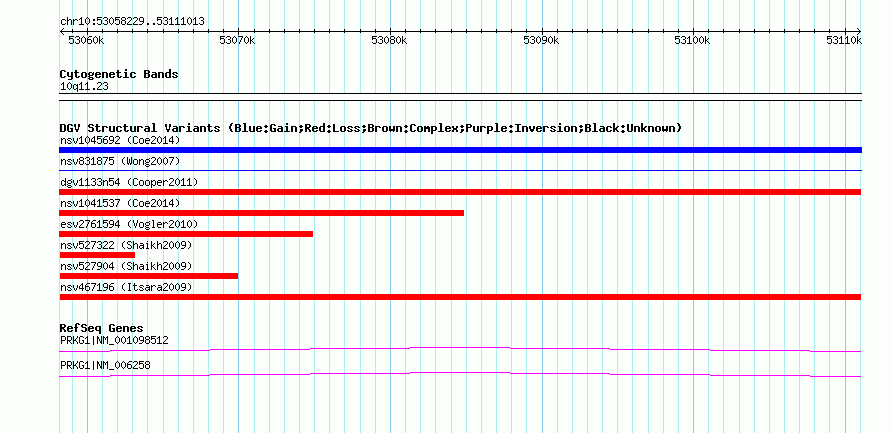Click the red dgv1133n54 loss bar

460,192
